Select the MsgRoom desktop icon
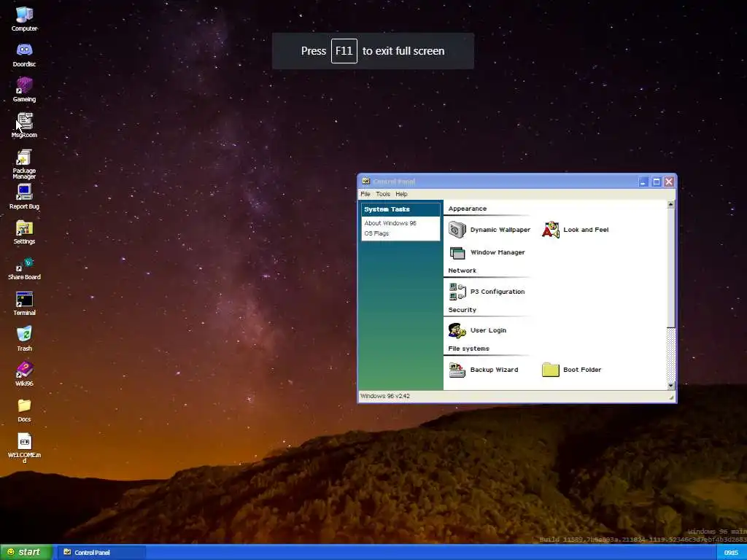Viewport: 747px width, 560px height. pyautogui.click(x=24, y=125)
